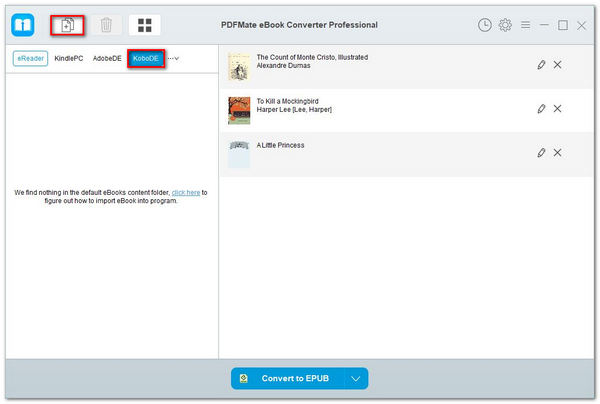600x404 pixels.
Task: Open output format dropdown arrow beside Convert to EPUB
Action: point(356,378)
